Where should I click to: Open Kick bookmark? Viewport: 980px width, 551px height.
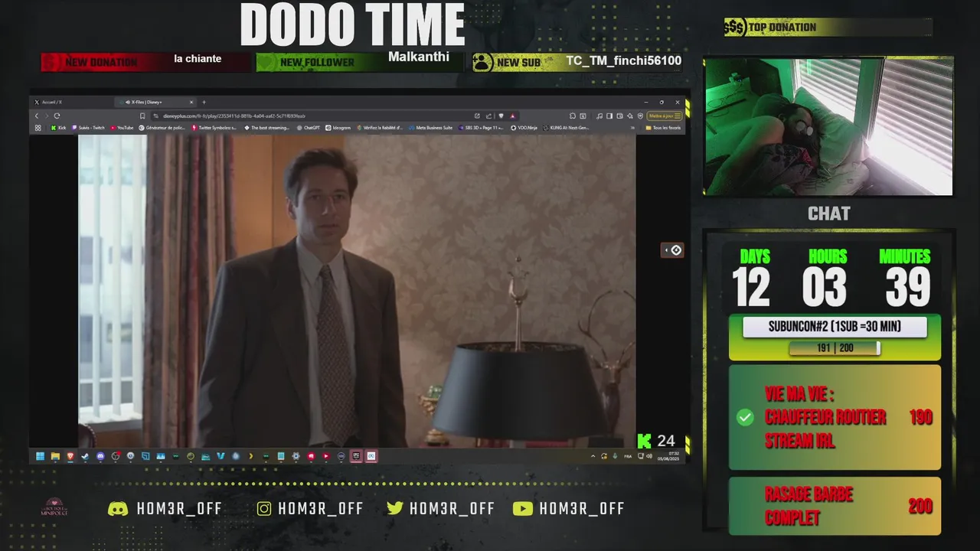coord(58,128)
